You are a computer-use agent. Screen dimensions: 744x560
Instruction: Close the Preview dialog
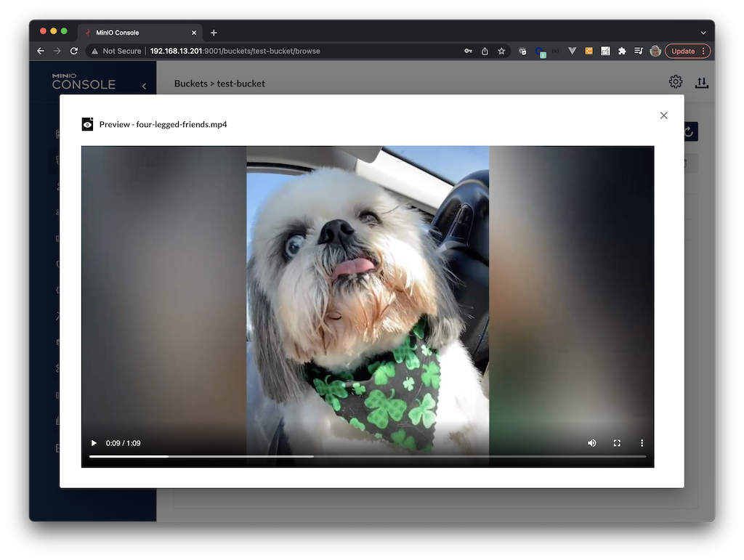click(663, 115)
